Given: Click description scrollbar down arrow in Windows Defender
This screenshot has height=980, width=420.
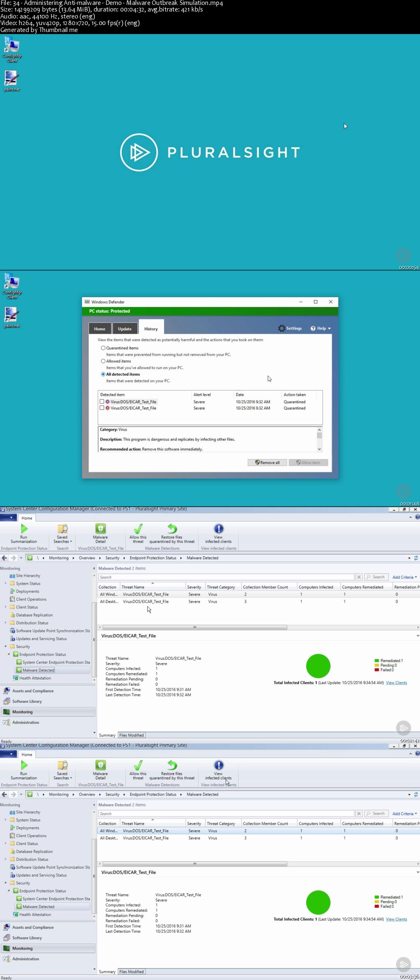Looking at the screenshot, I should click(320, 449).
